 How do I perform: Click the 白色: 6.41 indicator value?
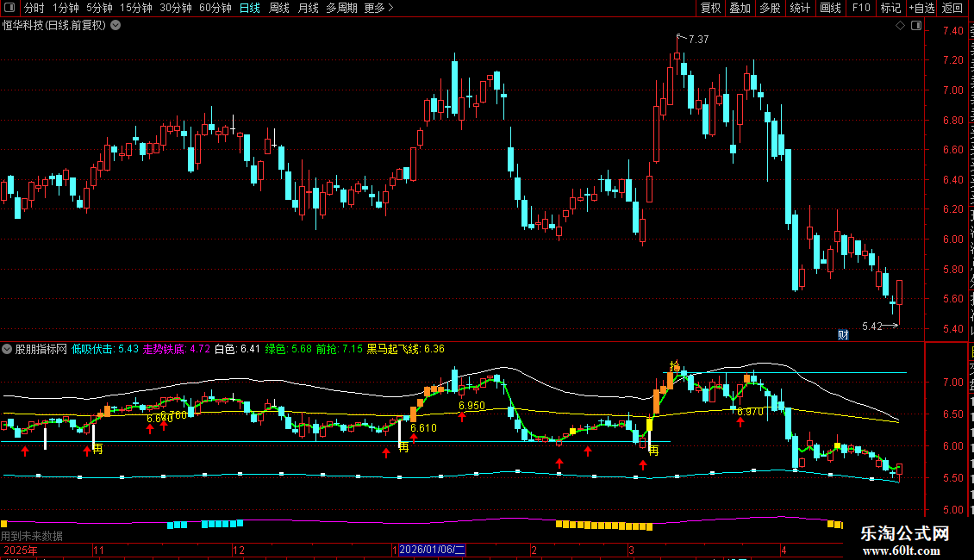[x=237, y=349]
